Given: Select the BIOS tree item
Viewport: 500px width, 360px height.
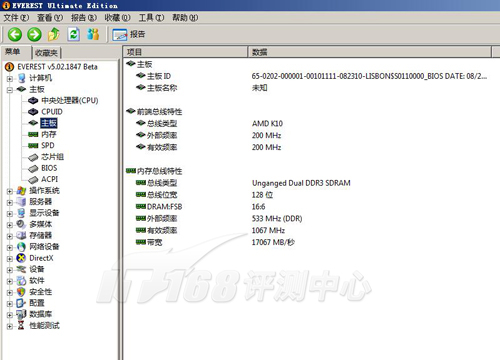Looking at the screenshot, I should pyautogui.click(x=49, y=168).
